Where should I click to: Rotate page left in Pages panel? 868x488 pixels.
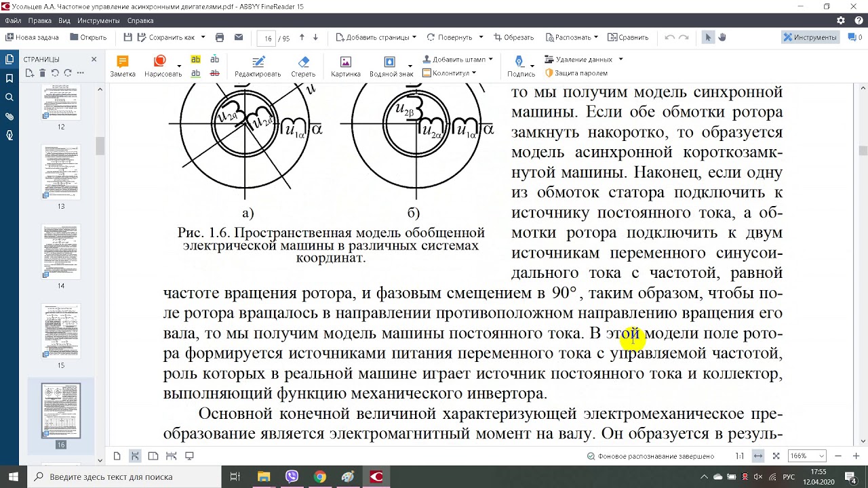pyautogui.click(x=55, y=73)
